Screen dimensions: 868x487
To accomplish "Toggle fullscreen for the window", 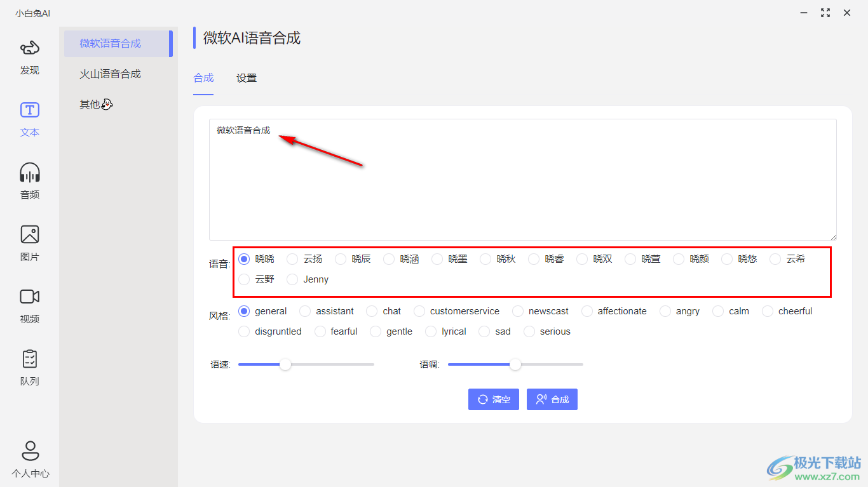I will (x=825, y=13).
